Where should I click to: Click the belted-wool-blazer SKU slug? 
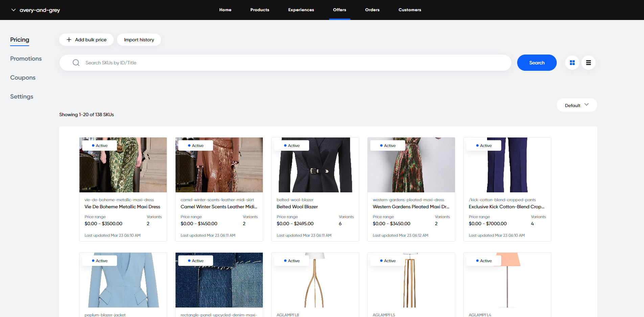tap(295, 200)
